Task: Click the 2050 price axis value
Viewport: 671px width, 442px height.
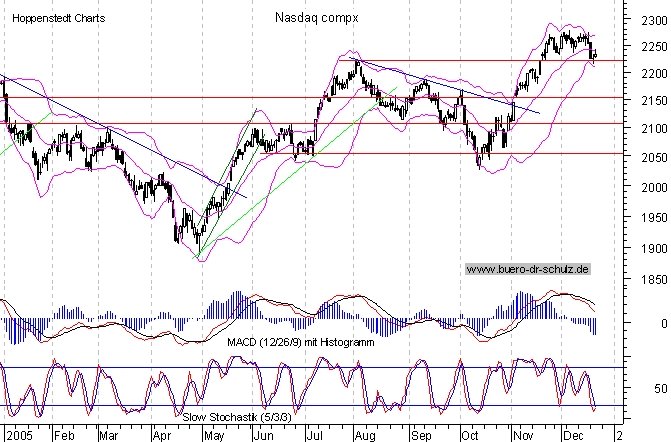Action: tap(654, 157)
